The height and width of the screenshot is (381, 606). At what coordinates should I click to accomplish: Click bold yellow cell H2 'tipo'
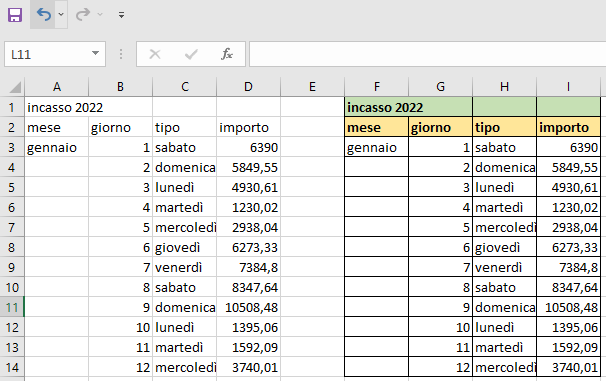coord(504,127)
